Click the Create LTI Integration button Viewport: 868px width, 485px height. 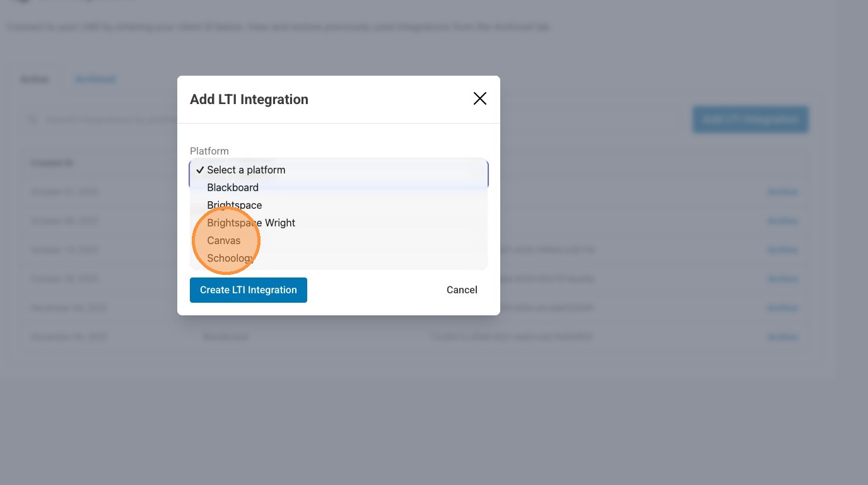[249, 290]
